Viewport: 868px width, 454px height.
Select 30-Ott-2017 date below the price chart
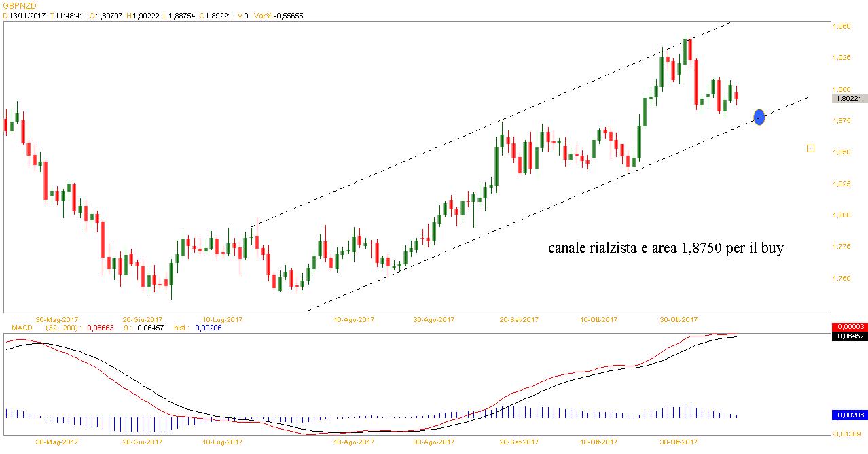click(679, 319)
